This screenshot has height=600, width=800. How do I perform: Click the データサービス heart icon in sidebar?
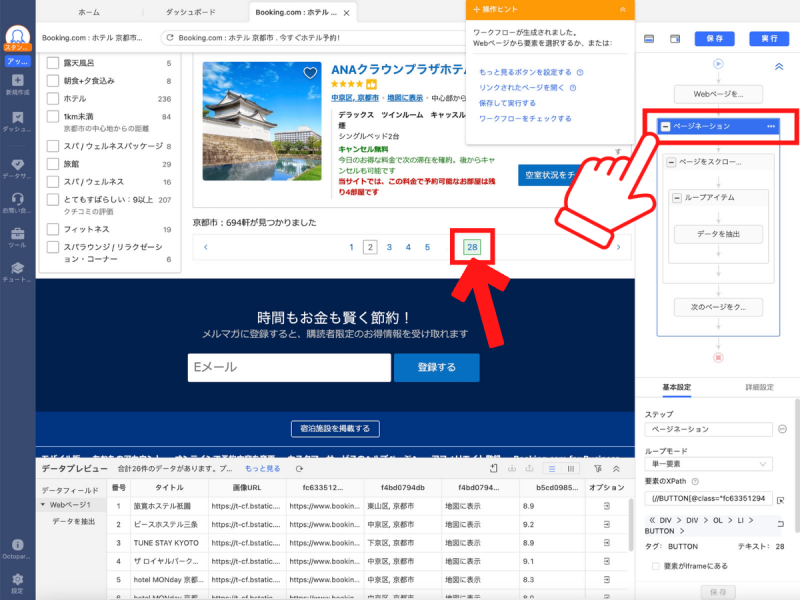click(x=17, y=164)
